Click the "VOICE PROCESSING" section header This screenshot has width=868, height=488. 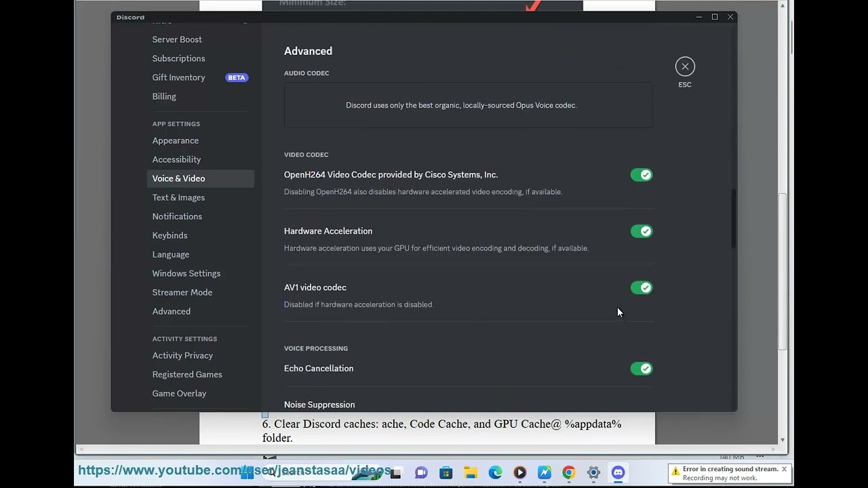coord(316,348)
